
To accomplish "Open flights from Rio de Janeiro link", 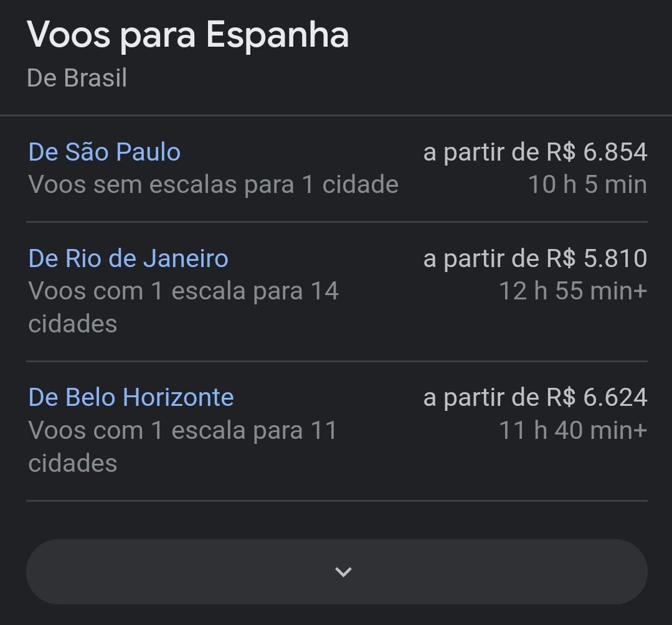I will [x=128, y=258].
